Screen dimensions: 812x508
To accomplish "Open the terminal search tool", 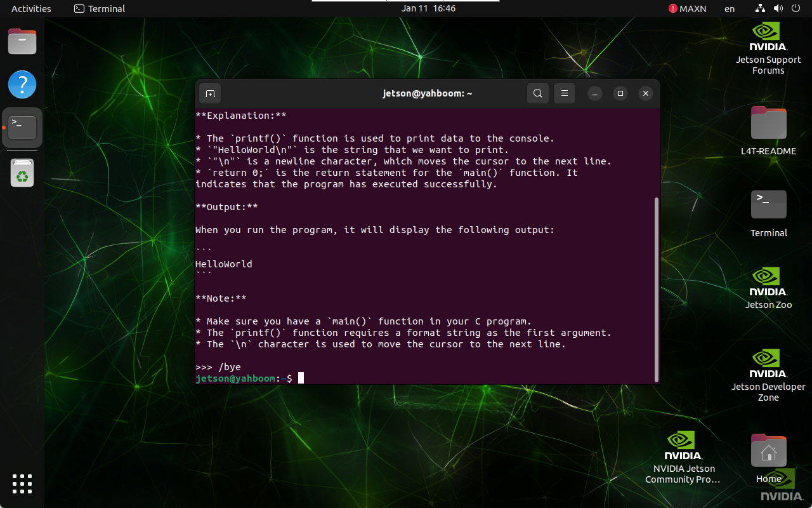I will coord(537,93).
